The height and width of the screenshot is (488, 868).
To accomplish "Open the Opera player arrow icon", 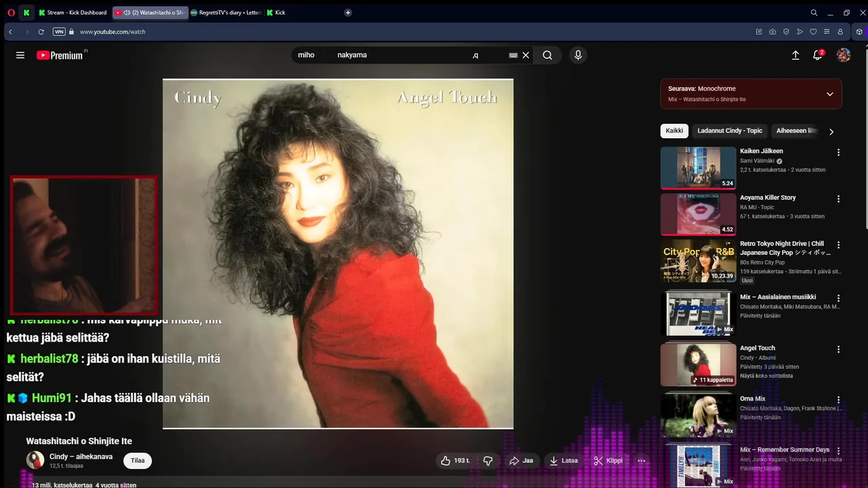I will click(x=800, y=32).
